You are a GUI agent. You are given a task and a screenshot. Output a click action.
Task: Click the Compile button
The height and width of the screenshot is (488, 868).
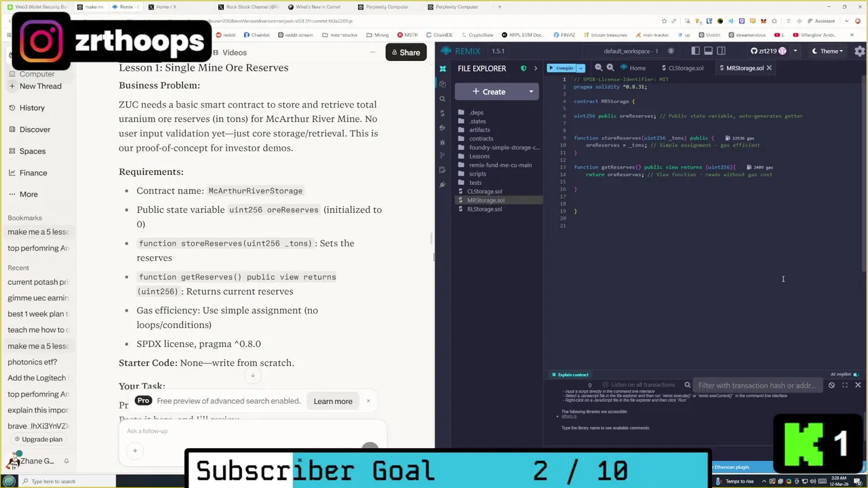click(x=561, y=68)
